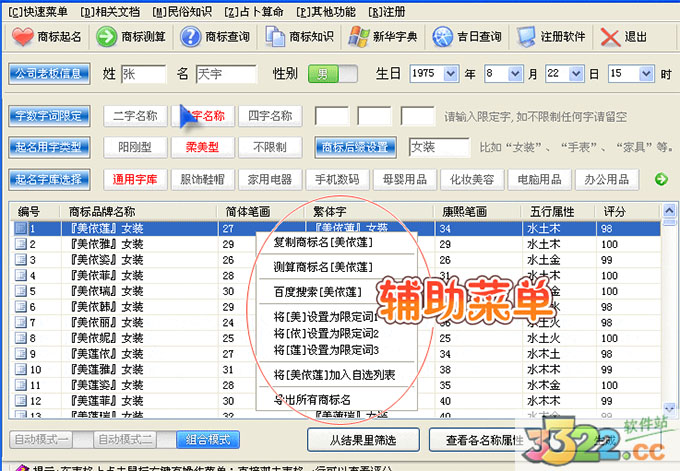Click the 商标起名 heart icon
This screenshot has height=471, width=680.
(x=23, y=37)
